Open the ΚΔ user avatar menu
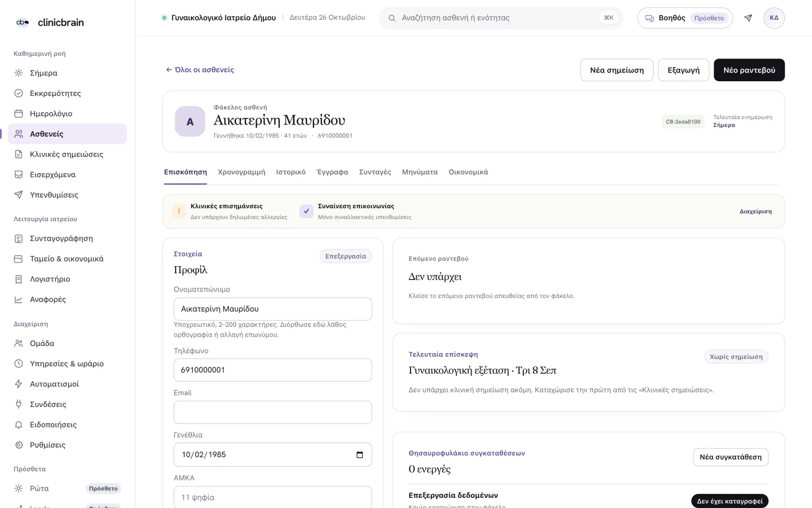The height and width of the screenshot is (508, 812). pos(774,18)
